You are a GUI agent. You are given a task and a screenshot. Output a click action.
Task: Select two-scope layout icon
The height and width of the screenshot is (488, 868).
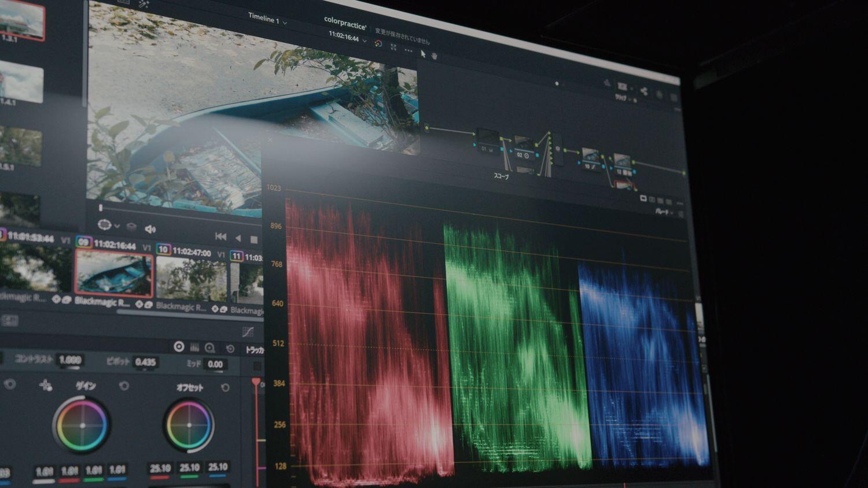652,199
